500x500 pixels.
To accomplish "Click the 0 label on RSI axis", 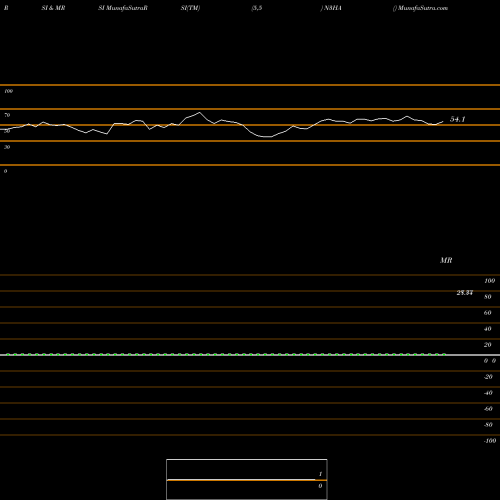I will [x=5, y=171].
